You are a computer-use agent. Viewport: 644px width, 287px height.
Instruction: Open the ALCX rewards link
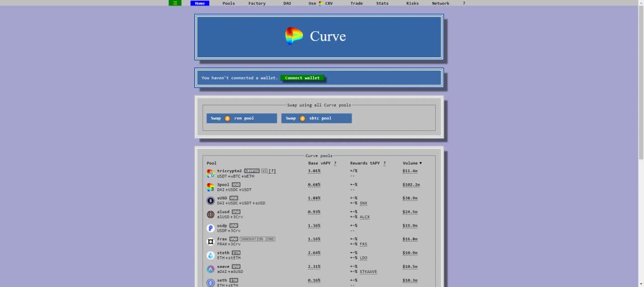point(365,217)
